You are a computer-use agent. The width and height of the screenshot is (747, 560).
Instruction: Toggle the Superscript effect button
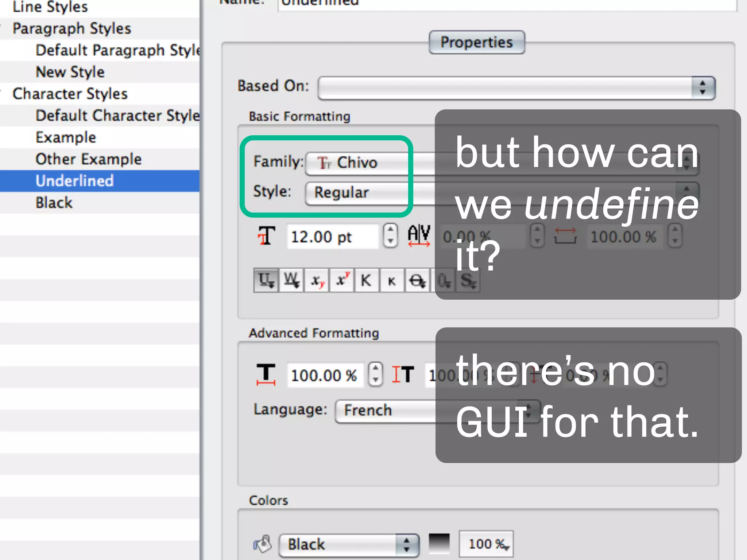pyautogui.click(x=342, y=281)
